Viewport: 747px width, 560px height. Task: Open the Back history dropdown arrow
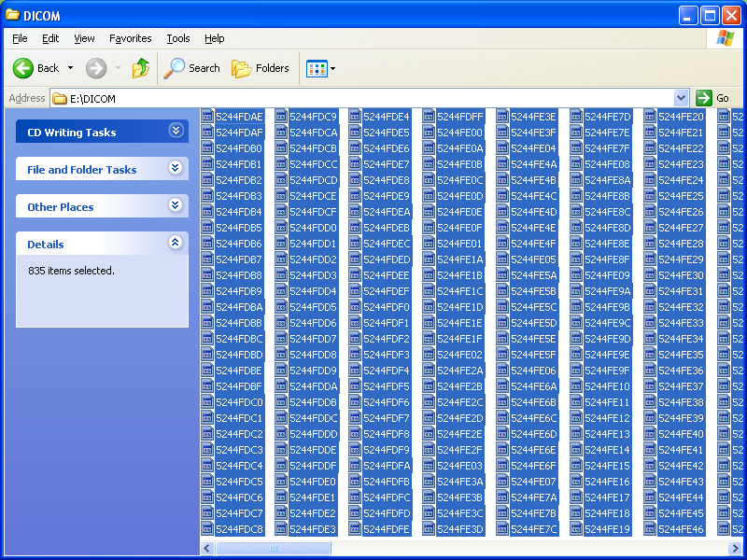pyautogui.click(x=71, y=68)
